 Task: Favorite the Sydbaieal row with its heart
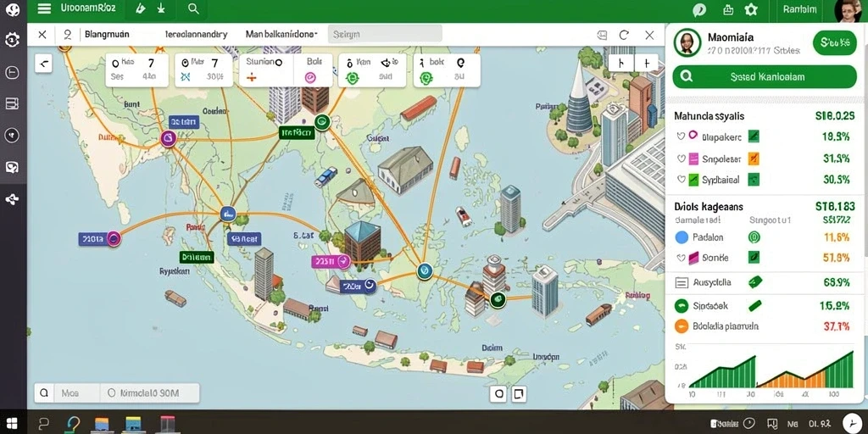coord(681,180)
